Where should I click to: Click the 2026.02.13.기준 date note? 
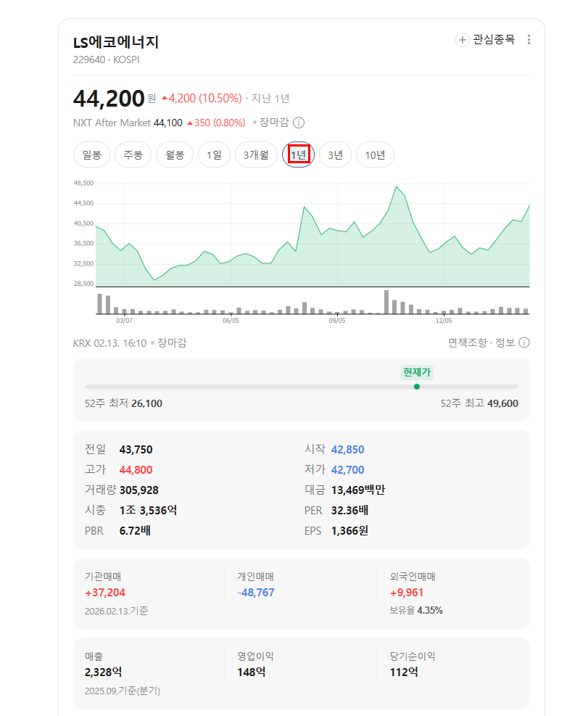pos(117,611)
